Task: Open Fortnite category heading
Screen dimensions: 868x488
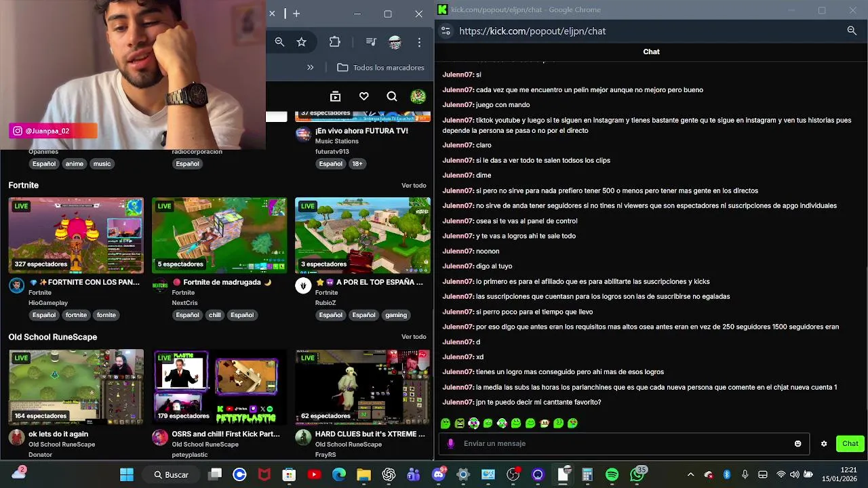Action: coord(24,185)
